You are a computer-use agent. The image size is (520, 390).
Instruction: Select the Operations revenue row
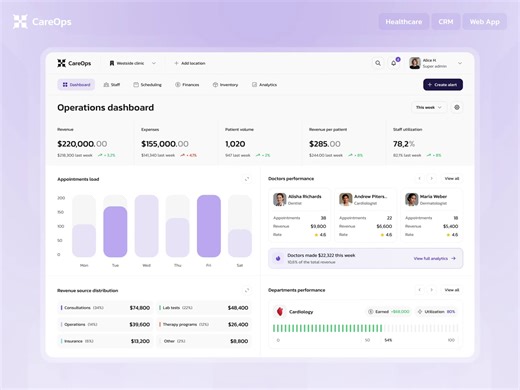click(x=105, y=324)
